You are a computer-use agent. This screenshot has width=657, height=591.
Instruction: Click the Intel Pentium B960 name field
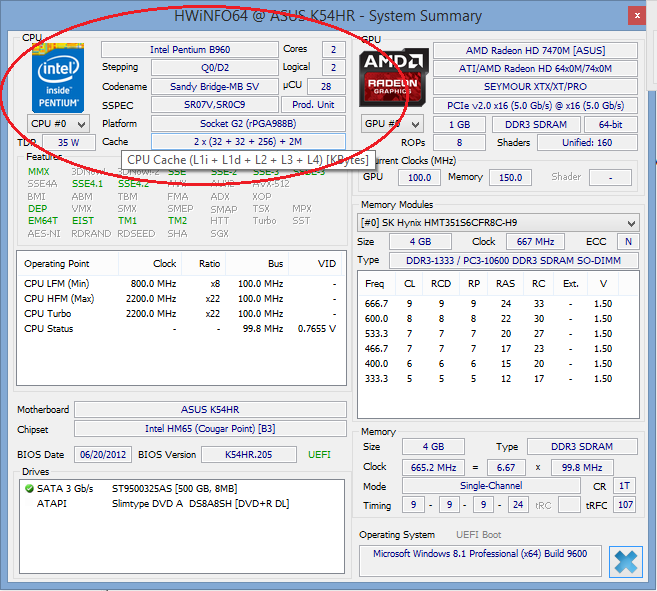189,50
